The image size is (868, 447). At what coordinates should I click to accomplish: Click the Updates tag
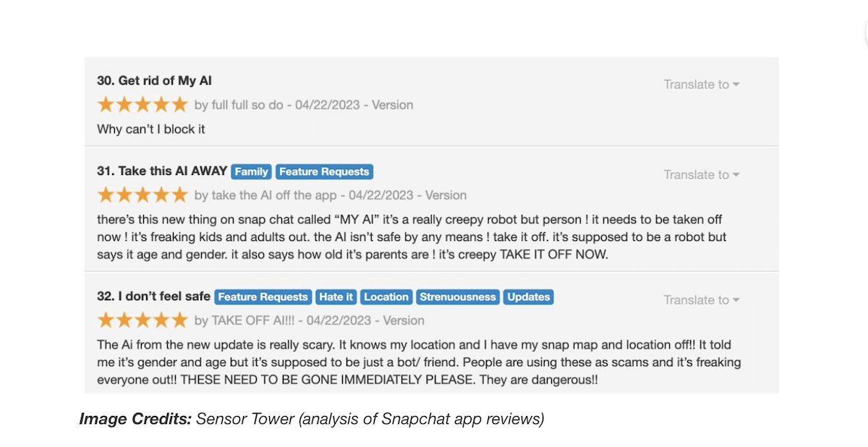pos(529,297)
